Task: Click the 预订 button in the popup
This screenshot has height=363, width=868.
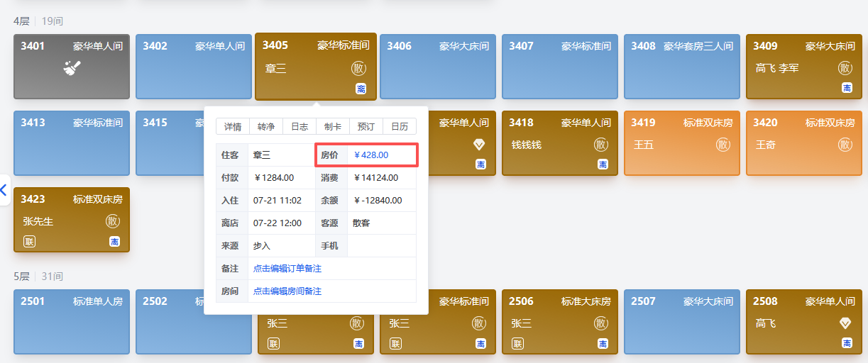Action: tap(366, 127)
